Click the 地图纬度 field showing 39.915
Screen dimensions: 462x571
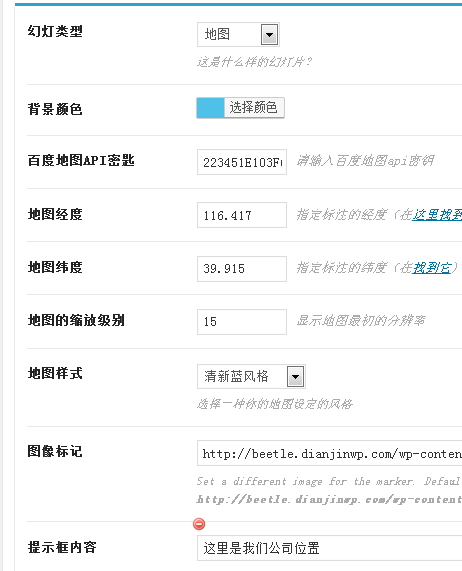[242, 269]
